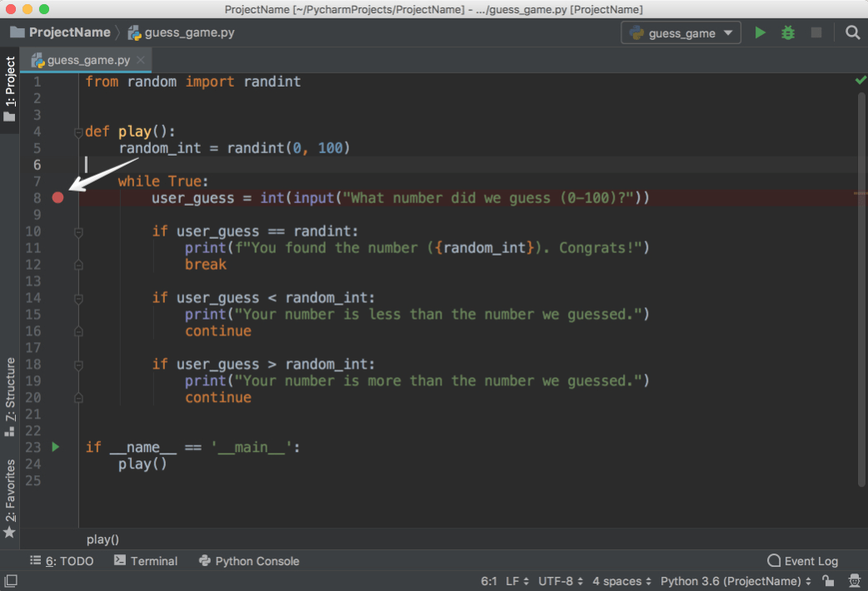Toggle the breakpoint on line 8
This screenshot has width=868, height=591.
pos(56,198)
